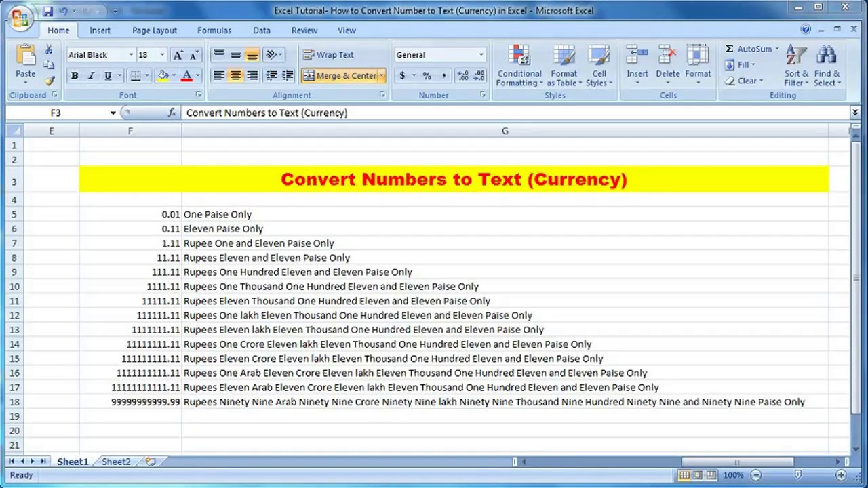Apply Comma Style
This screenshot has height=488, width=868.
(x=443, y=76)
